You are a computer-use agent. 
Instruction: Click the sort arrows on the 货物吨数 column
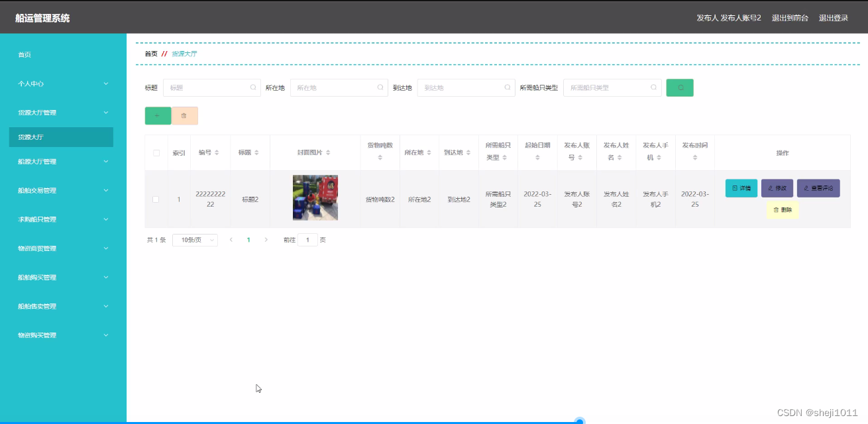[379, 158]
